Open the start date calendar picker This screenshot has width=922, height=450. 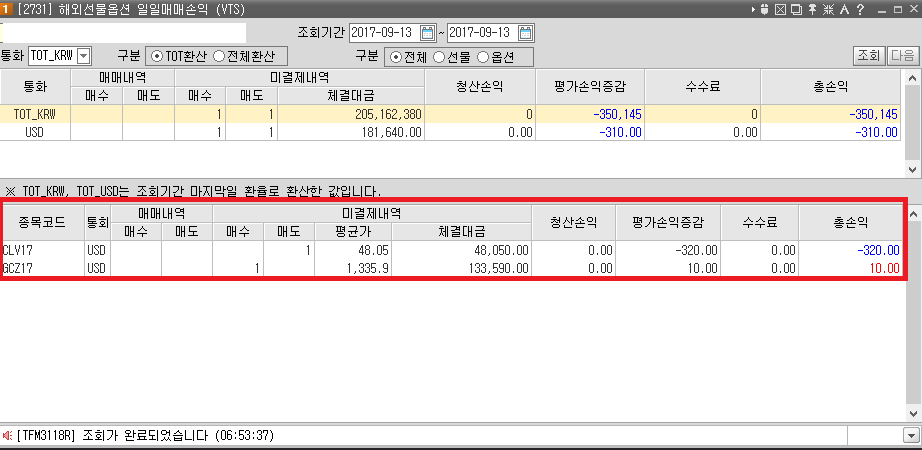429,33
